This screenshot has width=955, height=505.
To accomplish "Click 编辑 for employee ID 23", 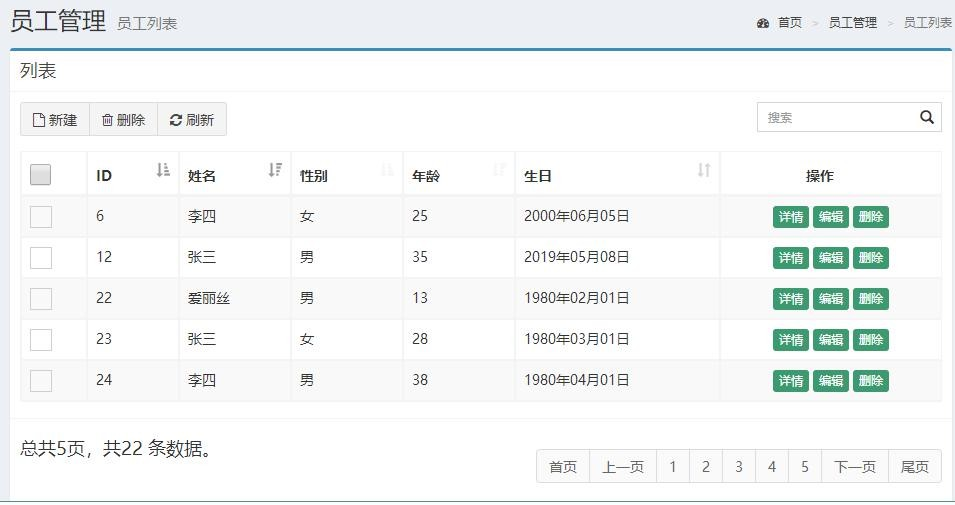I will (831, 340).
